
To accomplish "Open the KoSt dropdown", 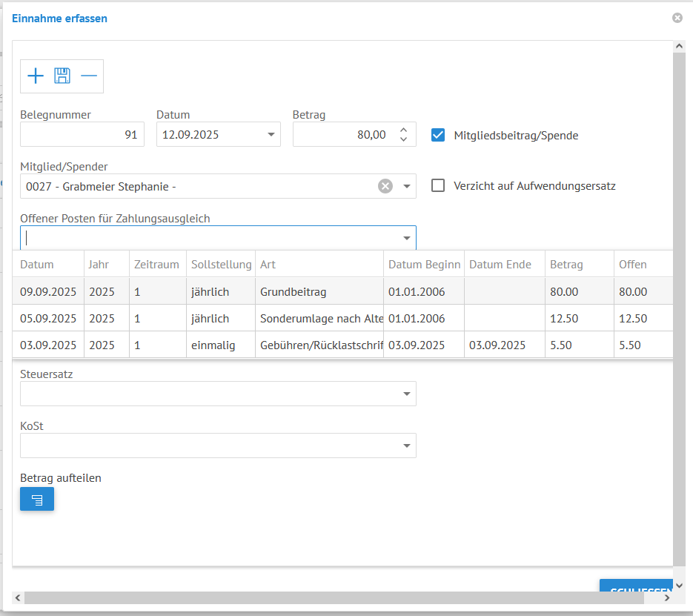I will pos(406,446).
